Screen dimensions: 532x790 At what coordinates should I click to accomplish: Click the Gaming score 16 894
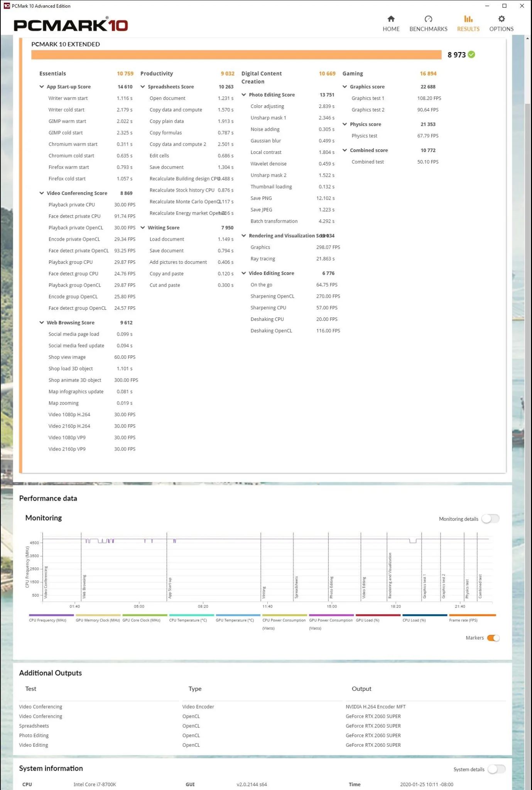pyautogui.click(x=428, y=74)
